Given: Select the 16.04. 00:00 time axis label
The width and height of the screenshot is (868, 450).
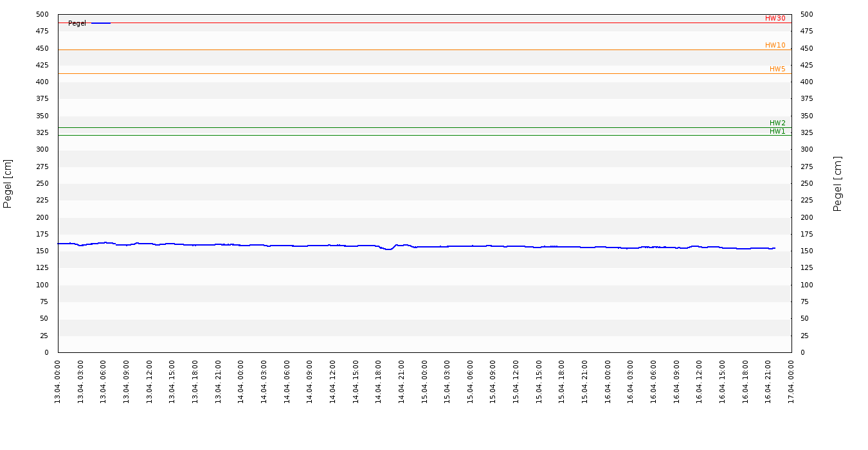Looking at the screenshot, I should [x=608, y=382].
